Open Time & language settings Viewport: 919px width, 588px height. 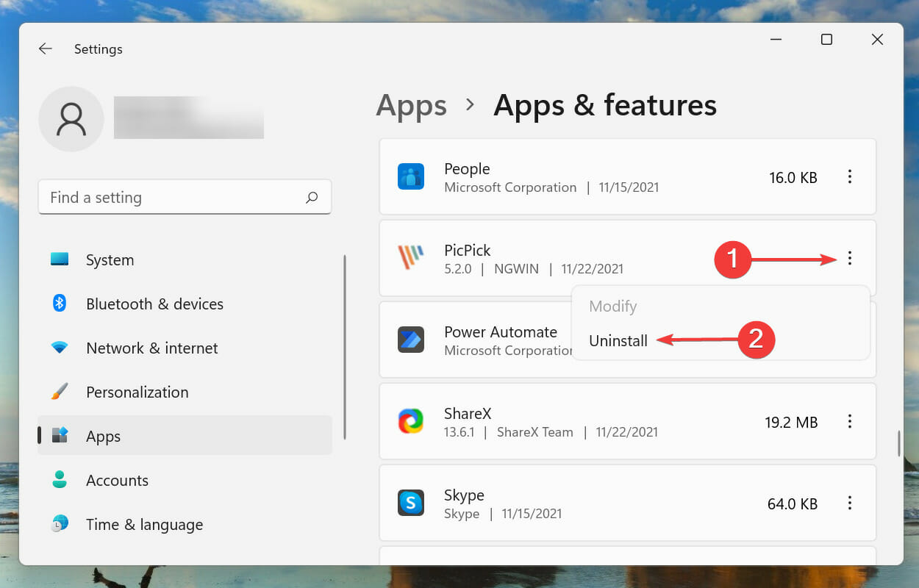[x=185, y=524]
